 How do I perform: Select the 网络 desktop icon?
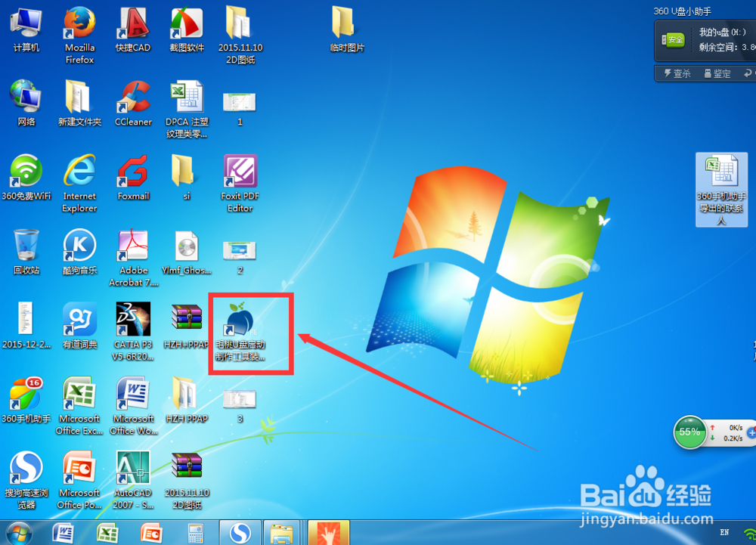coord(26,104)
